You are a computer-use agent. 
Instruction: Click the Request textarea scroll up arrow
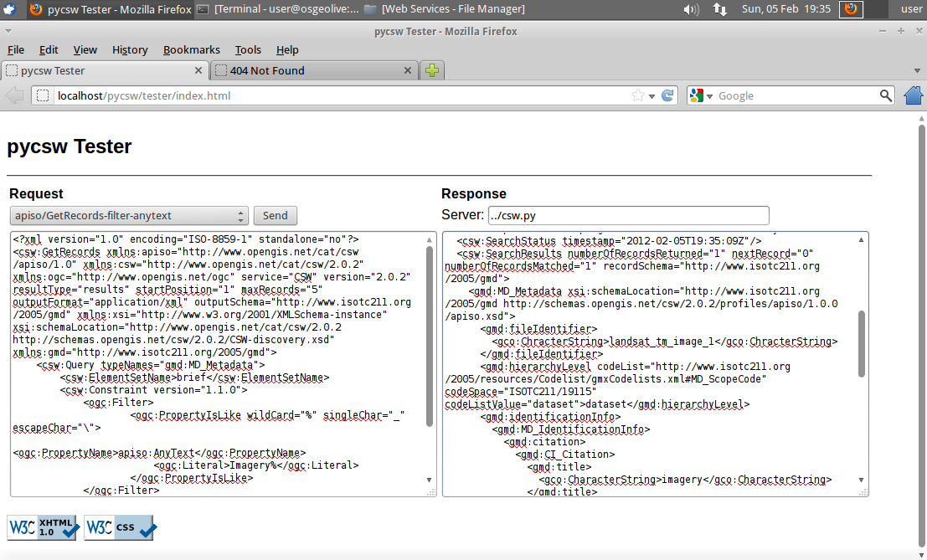pyautogui.click(x=430, y=240)
